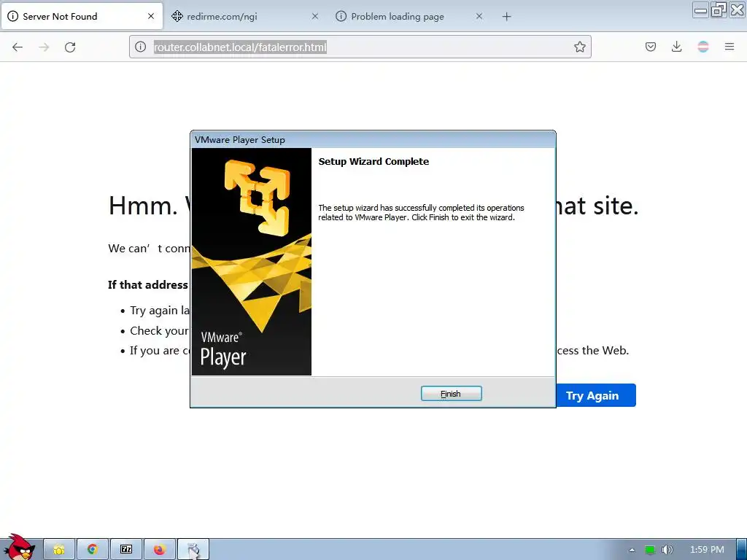Restore the browser window size
Screen dimensions: 747x560
719,10
